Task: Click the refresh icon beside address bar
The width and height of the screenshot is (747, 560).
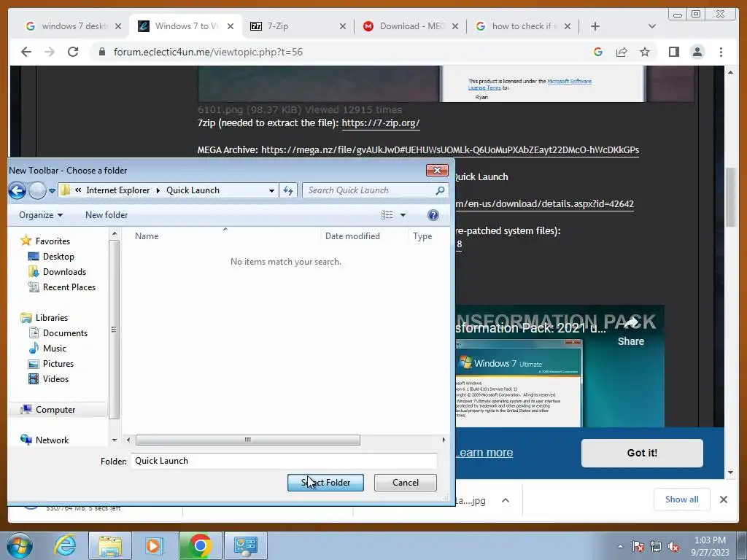Action: [287, 190]
